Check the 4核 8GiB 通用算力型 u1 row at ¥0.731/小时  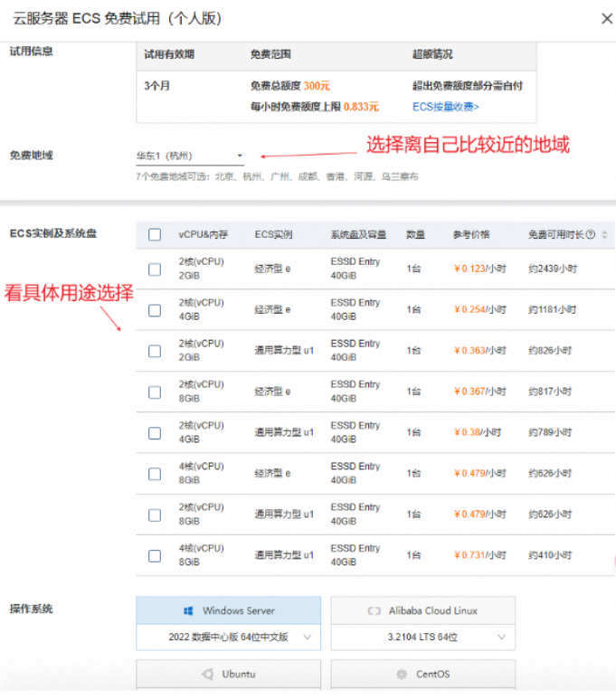coord(155,556)
